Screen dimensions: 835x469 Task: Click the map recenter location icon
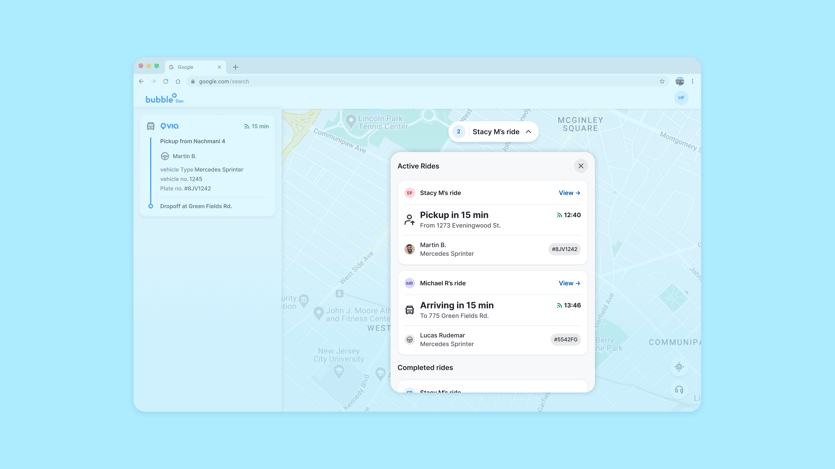coord(679,367)
